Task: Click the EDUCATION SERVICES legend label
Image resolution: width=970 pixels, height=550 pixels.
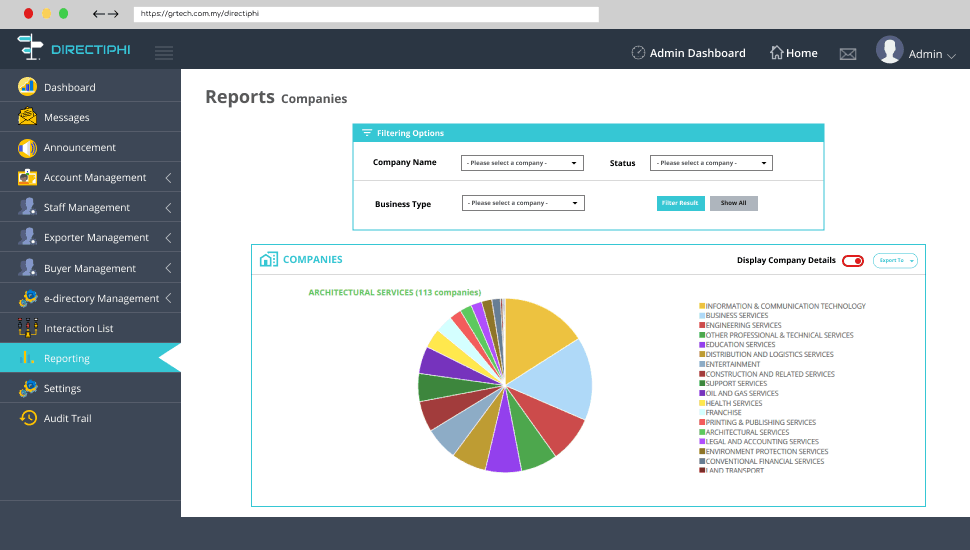Action: coord(740,345)
